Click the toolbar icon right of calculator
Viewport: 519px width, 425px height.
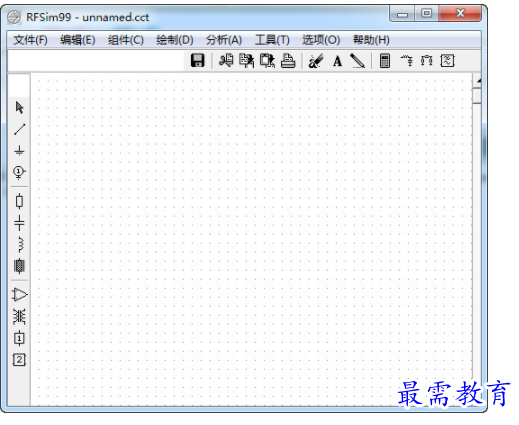tap(407, 61)
